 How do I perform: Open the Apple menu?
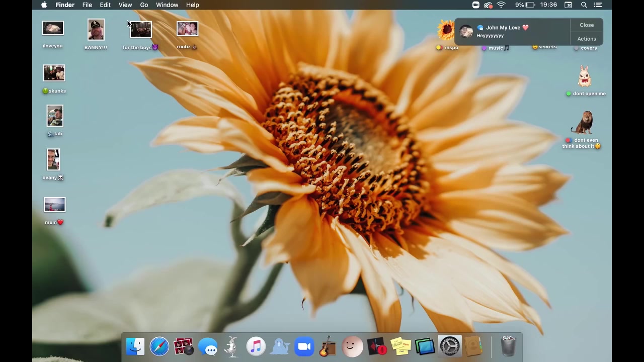tap(44, 5)
